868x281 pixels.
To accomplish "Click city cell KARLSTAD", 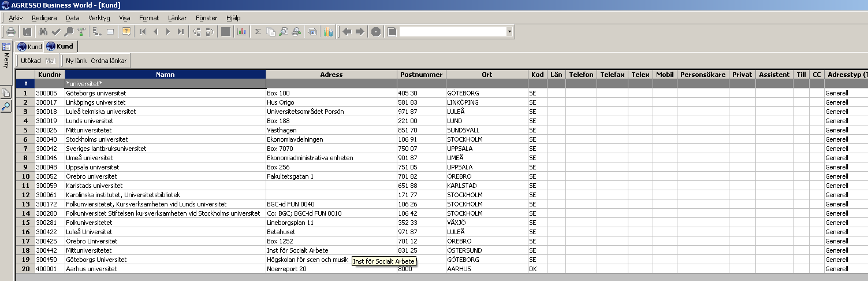I will (x=487, y=186).
